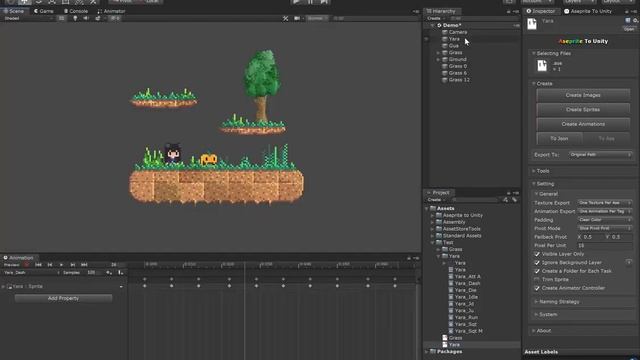
Task: Switch to the To Json toggle button
Action: click(x=559, y=139)
